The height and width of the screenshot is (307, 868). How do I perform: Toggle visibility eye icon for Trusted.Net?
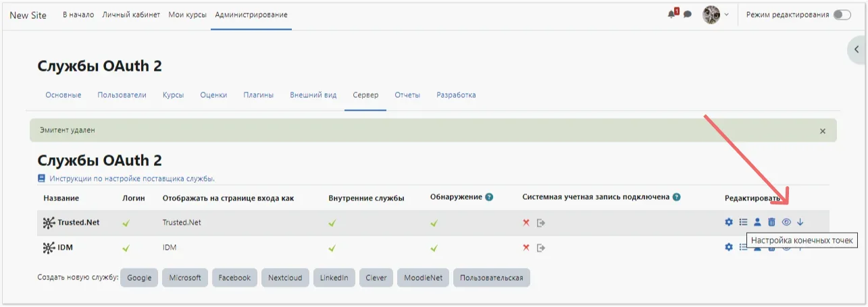tap(786, 222)
